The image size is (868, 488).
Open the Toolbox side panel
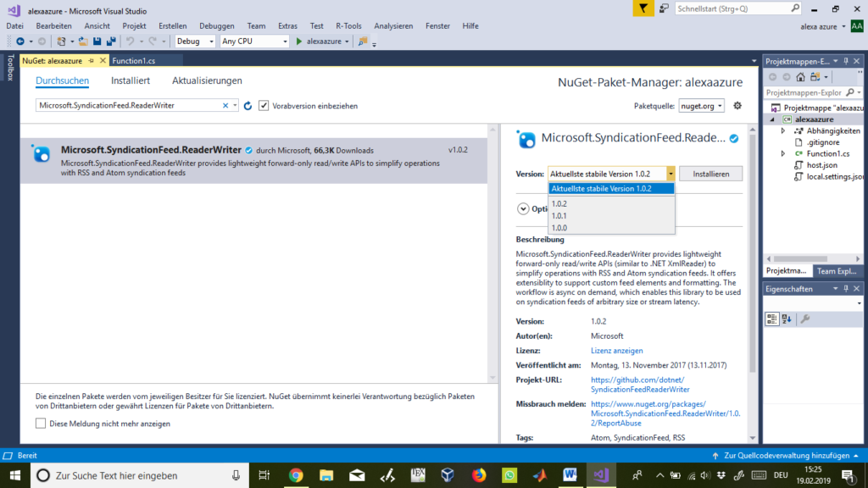pyautogui.click(x=10, y=68)
